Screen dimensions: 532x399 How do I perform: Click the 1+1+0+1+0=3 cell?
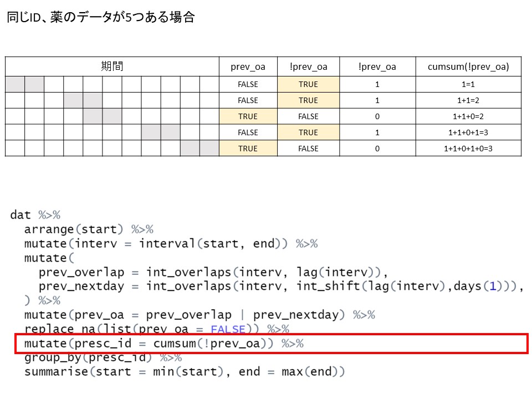[468, 149]
